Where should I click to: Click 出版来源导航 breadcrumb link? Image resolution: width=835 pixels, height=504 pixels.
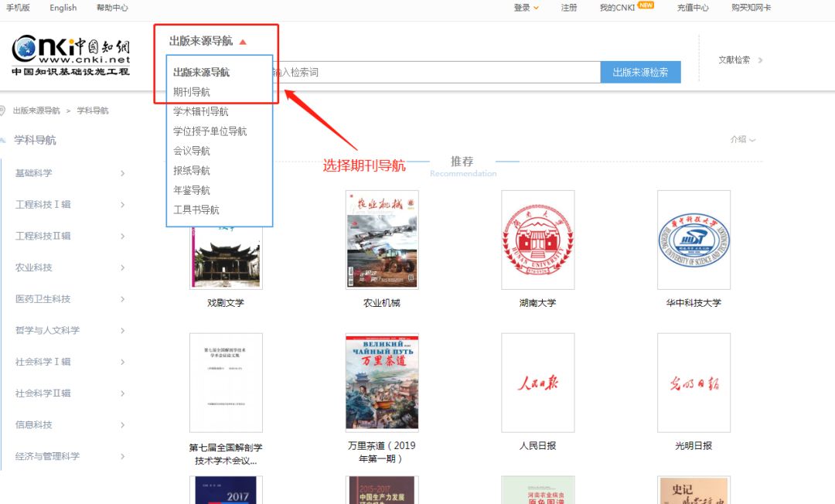click(x=36, y=111)
